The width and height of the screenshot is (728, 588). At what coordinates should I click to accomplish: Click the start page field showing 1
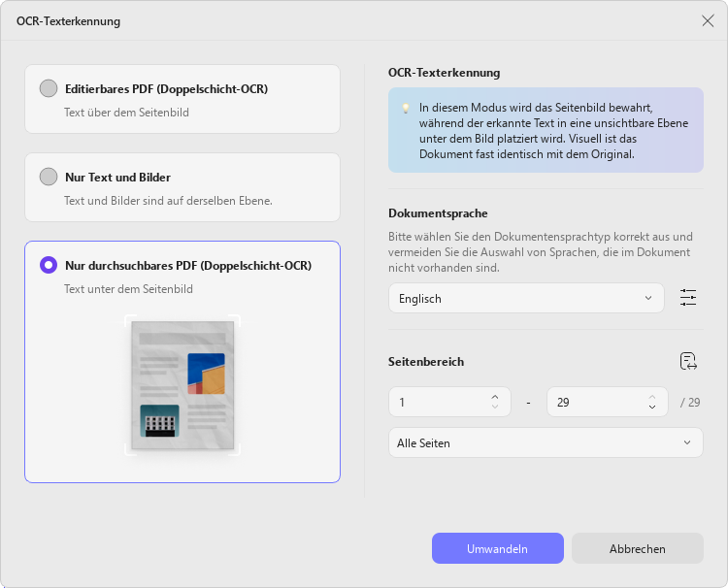(449, 402)
